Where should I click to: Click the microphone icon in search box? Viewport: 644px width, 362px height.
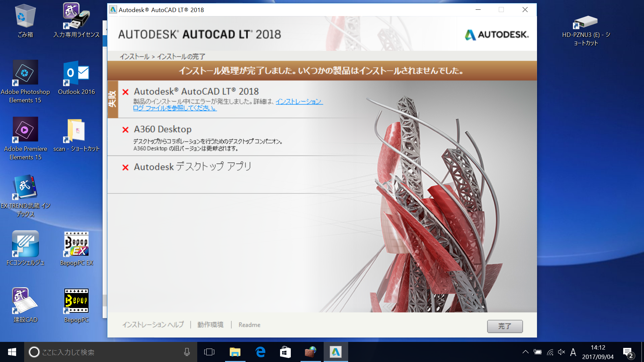click(187, 352)
